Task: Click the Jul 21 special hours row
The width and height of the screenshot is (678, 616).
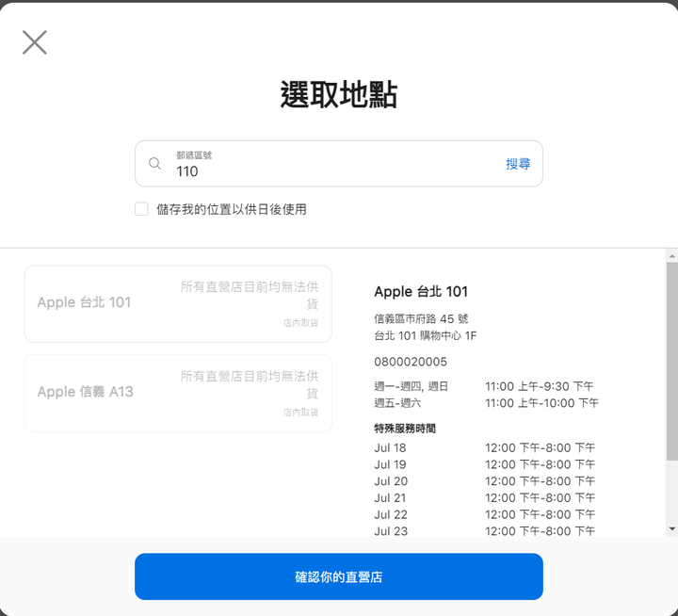Action: coord(484,498)
